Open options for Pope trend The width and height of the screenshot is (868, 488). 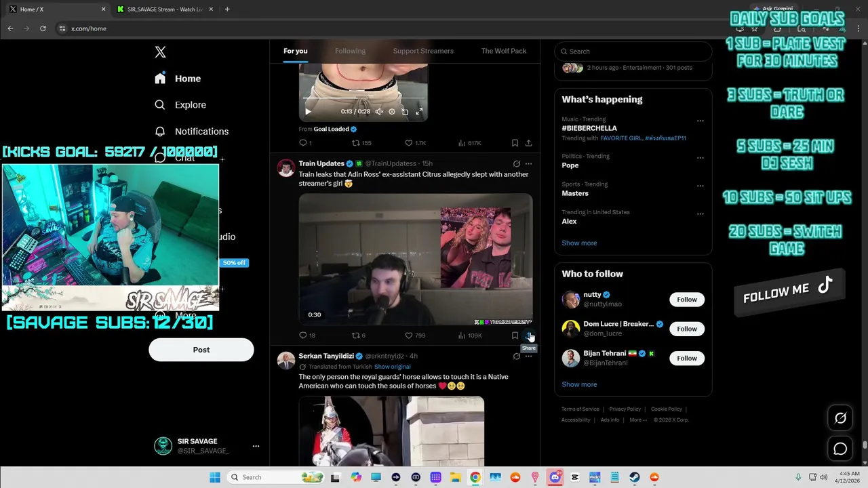701,158
